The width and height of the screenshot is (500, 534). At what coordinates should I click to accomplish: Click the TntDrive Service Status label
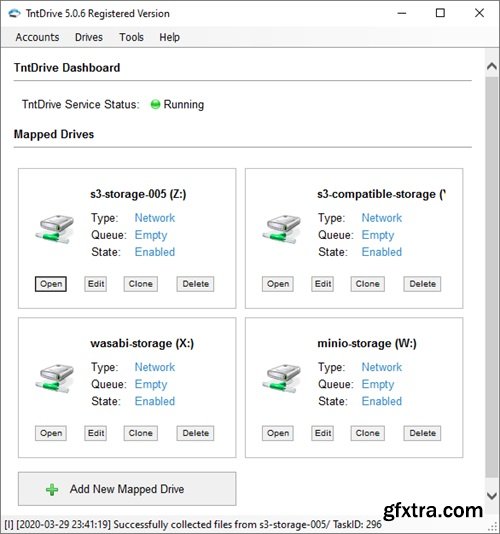click(x=81, y=104)
